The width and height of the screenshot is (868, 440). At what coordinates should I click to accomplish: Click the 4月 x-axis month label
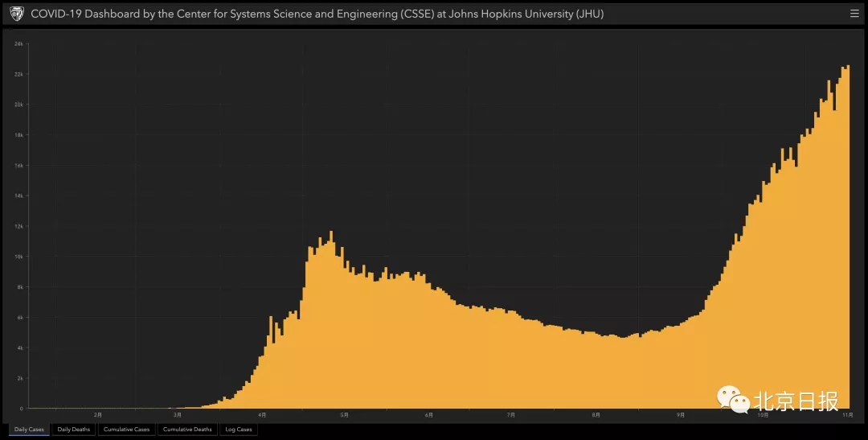[x=262, y=415]
